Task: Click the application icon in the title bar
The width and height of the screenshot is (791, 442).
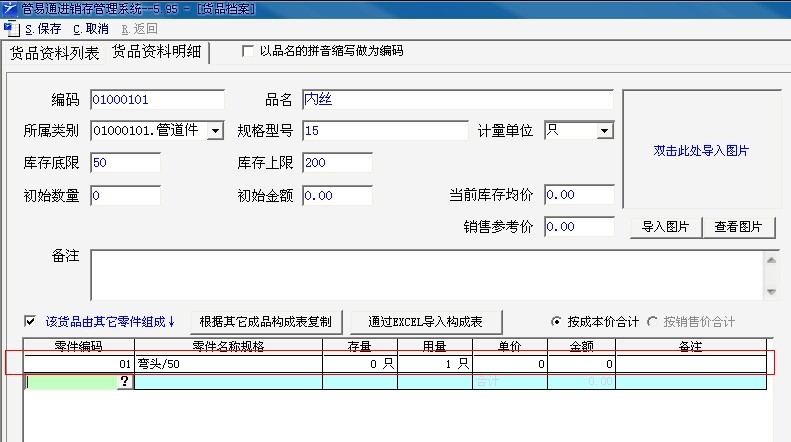Action: coord(9,8)
